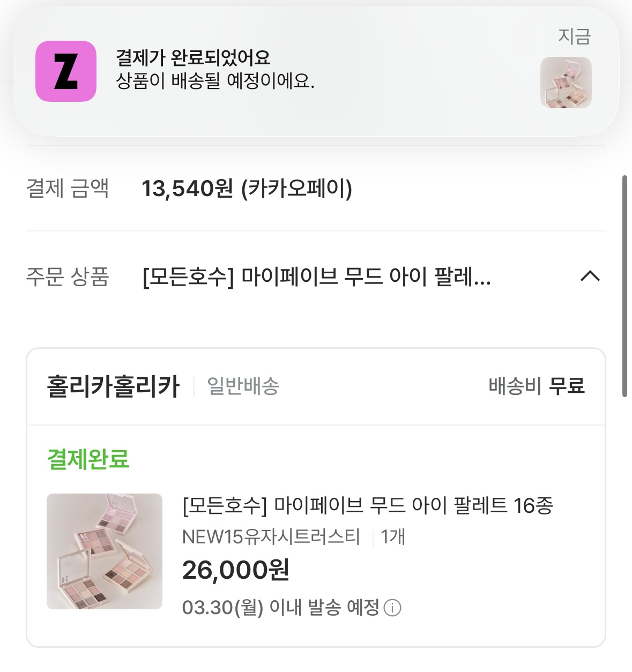Tap the 배송비 무료 shipping fee text
The width and height of the screenshot is (632, 672).
pos(536,386)
